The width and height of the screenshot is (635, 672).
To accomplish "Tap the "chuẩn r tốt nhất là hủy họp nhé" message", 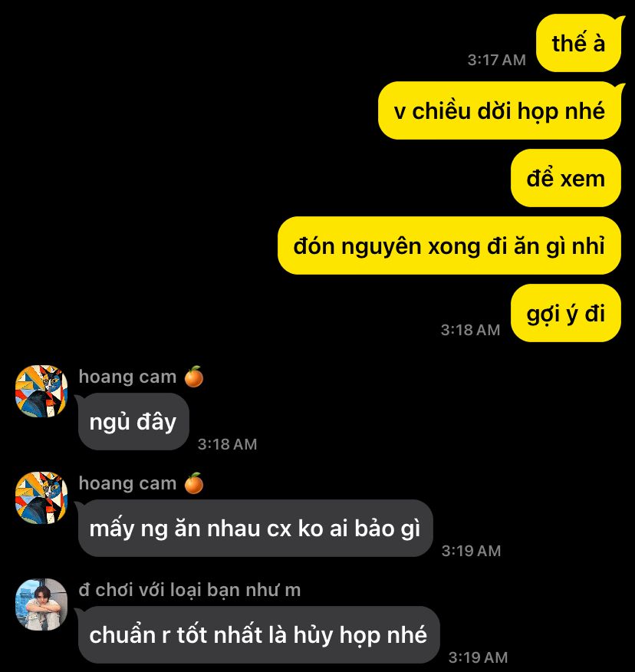I will 258,634.
